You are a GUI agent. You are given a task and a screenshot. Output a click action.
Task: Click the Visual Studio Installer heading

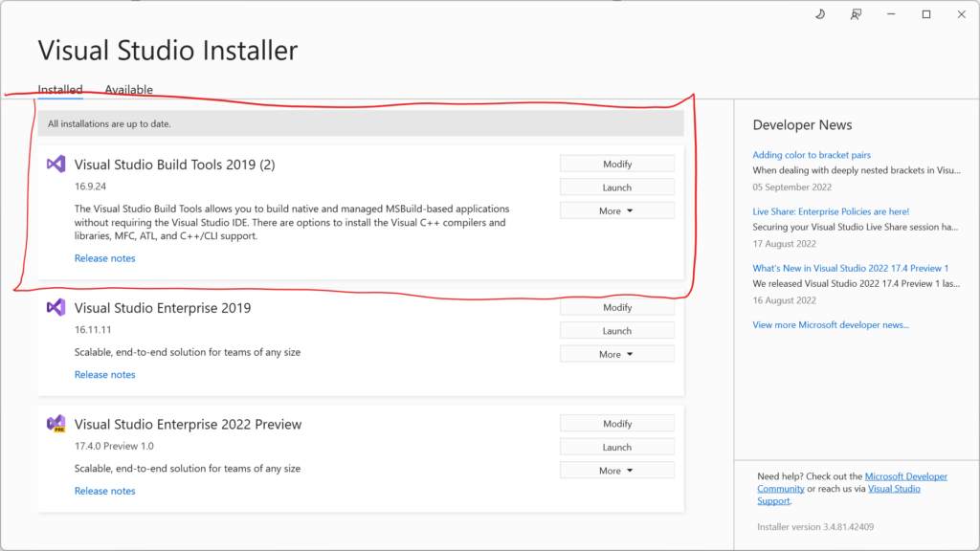(x=167, y=50)
